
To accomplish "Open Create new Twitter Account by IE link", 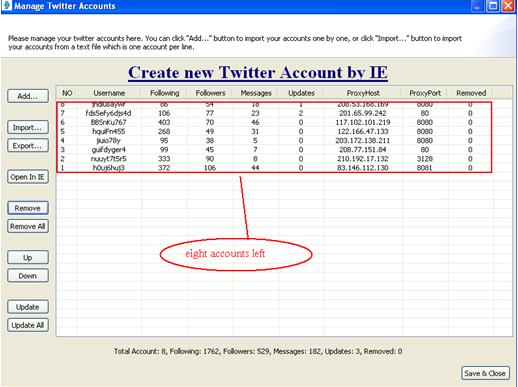I will pyautogui.click(x=258, y=72).
